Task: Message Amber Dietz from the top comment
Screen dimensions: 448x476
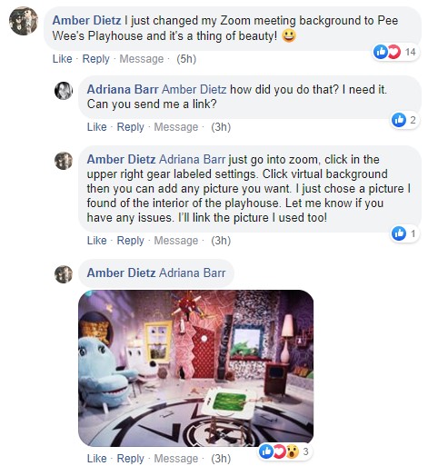Action: pyautogui.click(x=141, y=58)
